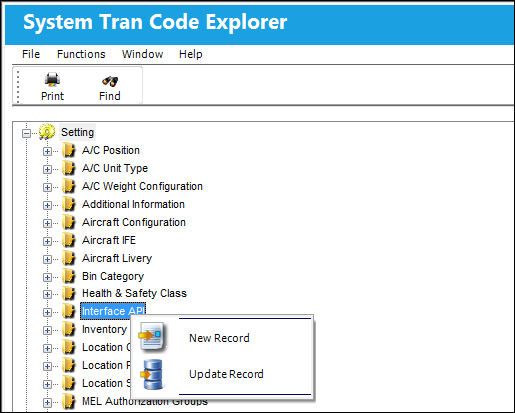Select Bin Category in the tree

click(113, 276)
